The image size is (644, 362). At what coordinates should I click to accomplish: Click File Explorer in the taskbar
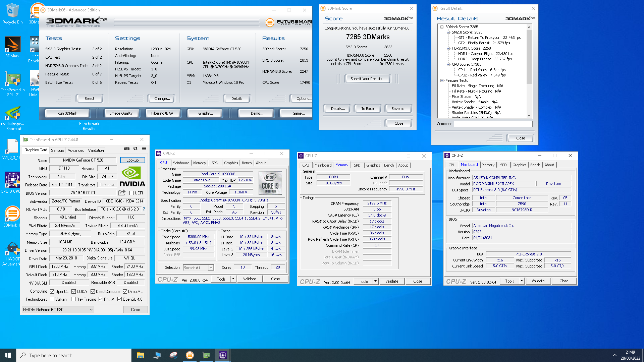click(141, 355)
